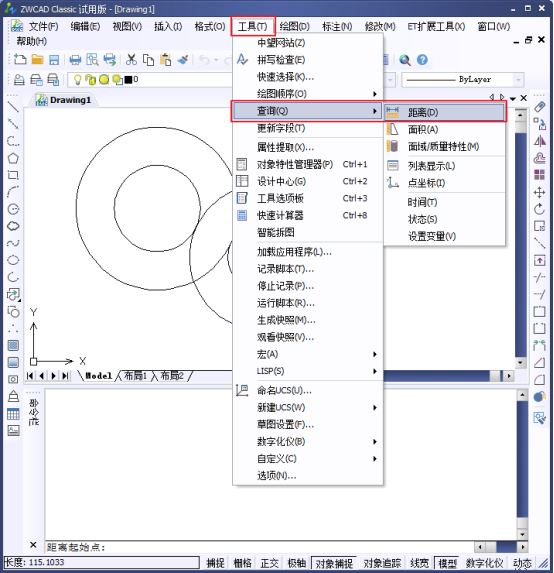The height and width of the screenshot is (573, 554).
Task: Expand the 绘图顺序(O) submenu
Action: tap(308, 94)
